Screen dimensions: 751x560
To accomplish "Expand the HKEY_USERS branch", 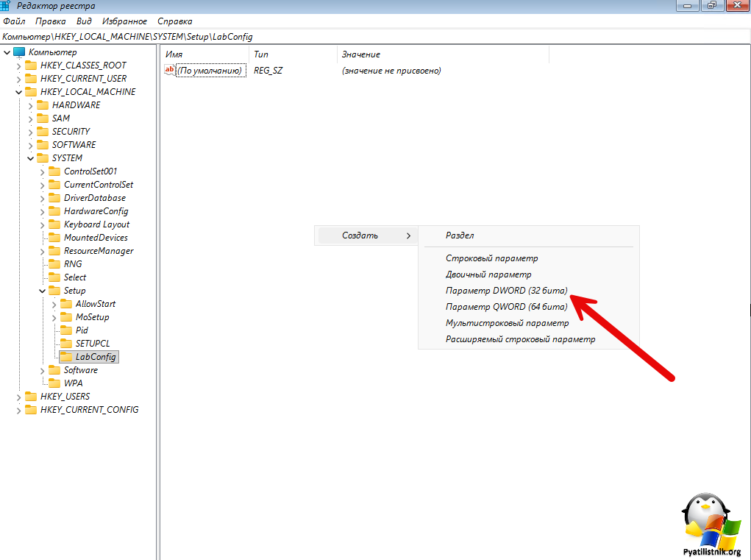I will (x=18, y=397).
